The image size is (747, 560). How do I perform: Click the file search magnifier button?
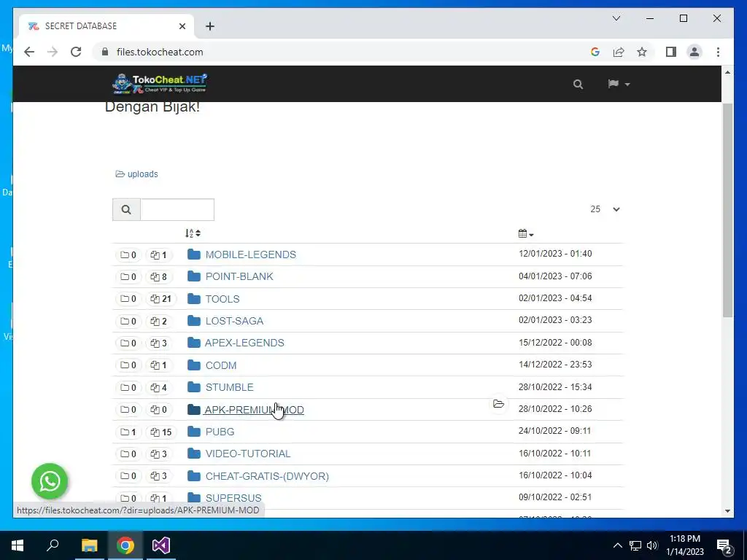click(x=126, y=209)
